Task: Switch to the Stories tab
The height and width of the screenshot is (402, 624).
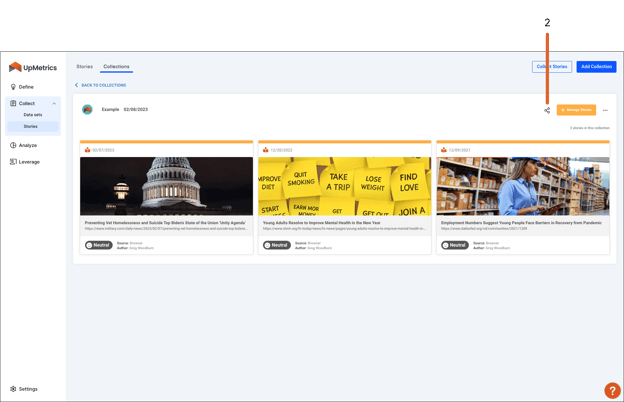Action: (x=84, y=66)
